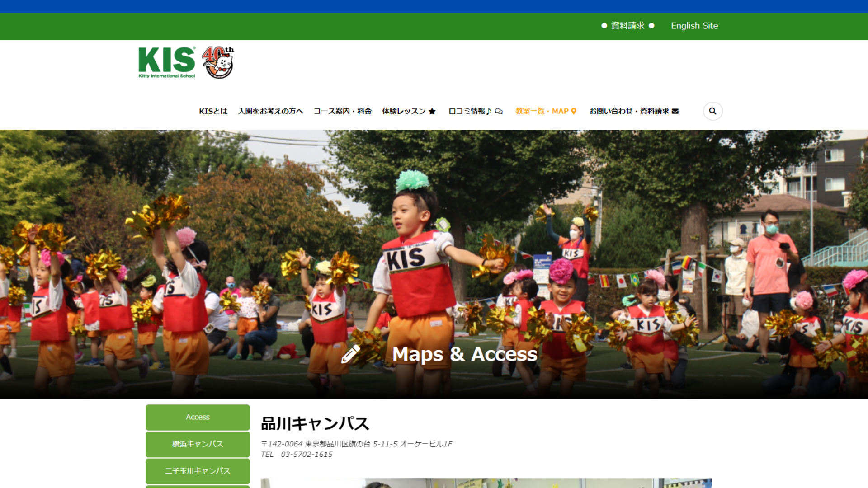Click the KIS Kitty International School logo
The image size is (868, 488).
tap(166, 62)
